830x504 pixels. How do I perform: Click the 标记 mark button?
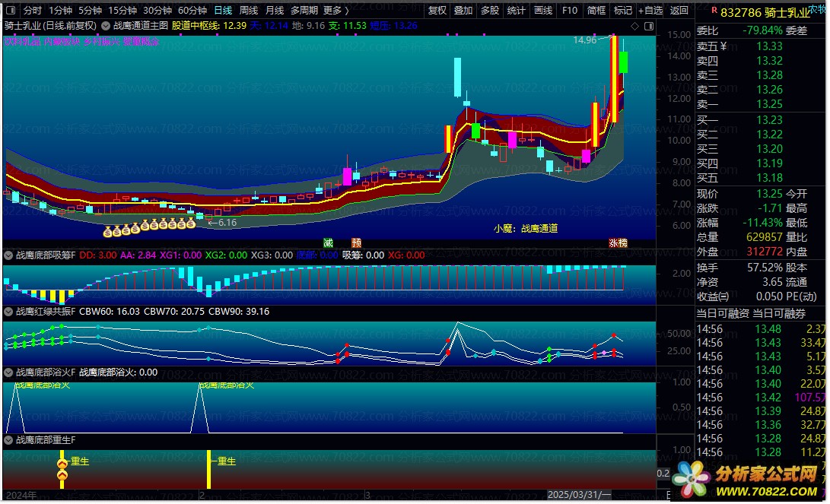pyautogui.click(x=622, y=10)
